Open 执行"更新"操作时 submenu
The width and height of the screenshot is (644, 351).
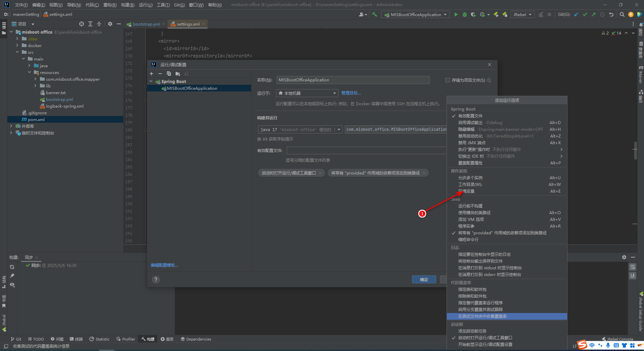(x=507, y=150)
